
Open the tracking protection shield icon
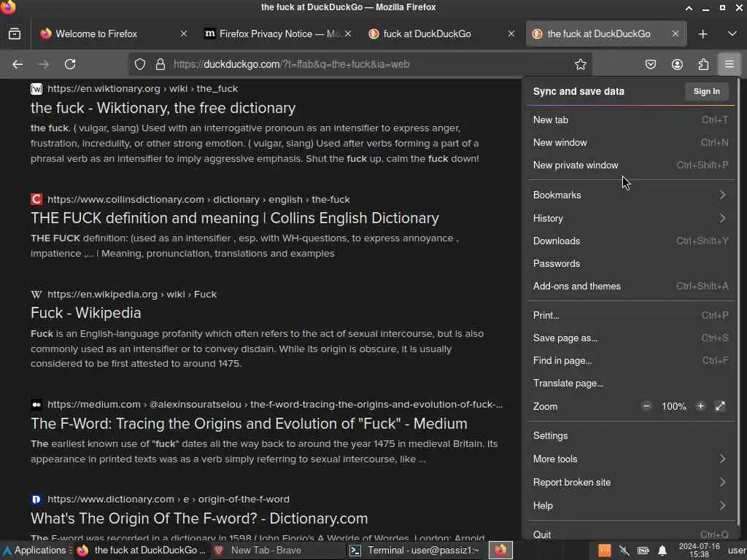tap(139, 64)
